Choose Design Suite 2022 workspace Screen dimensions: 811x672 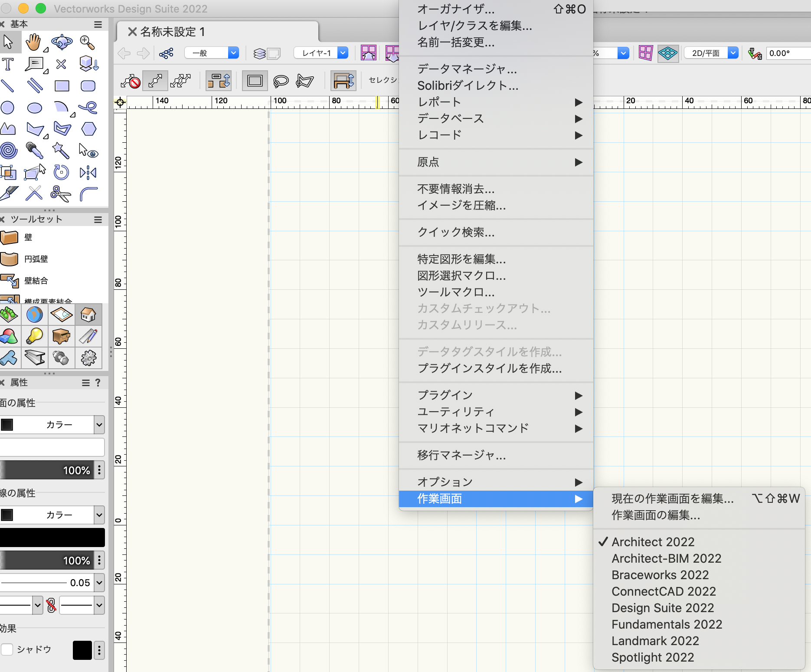tap(699, 608)
